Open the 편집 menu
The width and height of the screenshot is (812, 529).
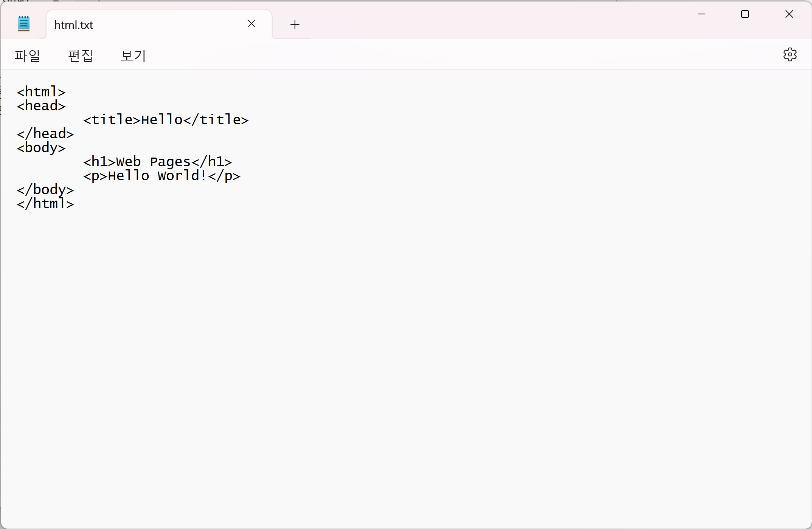(81, 56)
